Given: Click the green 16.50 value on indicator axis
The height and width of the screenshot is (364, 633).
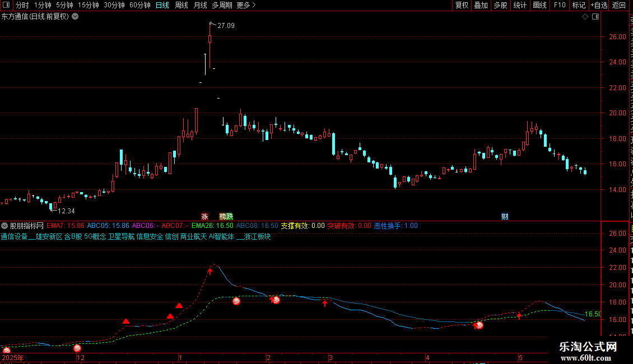Looking at the screenshot, I should [593, 314].
